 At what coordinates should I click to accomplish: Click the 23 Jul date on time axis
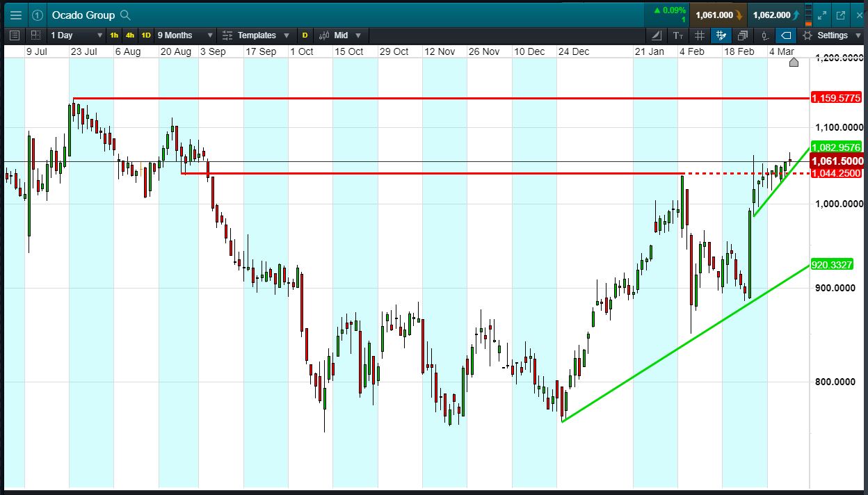(x=84, y=51)
